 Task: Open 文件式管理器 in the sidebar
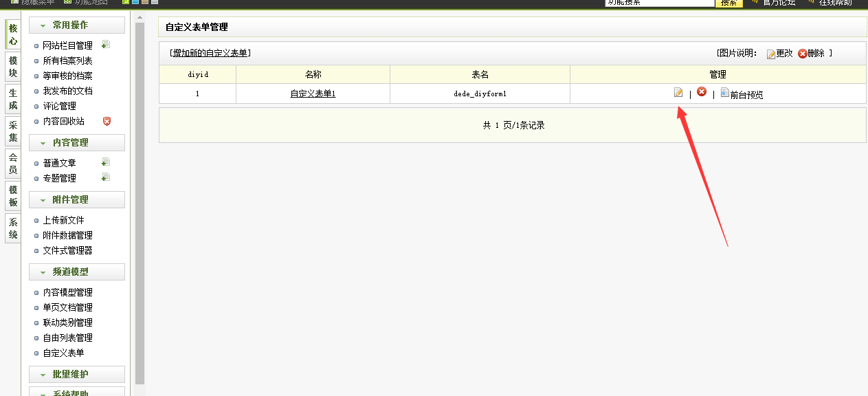pyautogui.click(x=67, y=250)
